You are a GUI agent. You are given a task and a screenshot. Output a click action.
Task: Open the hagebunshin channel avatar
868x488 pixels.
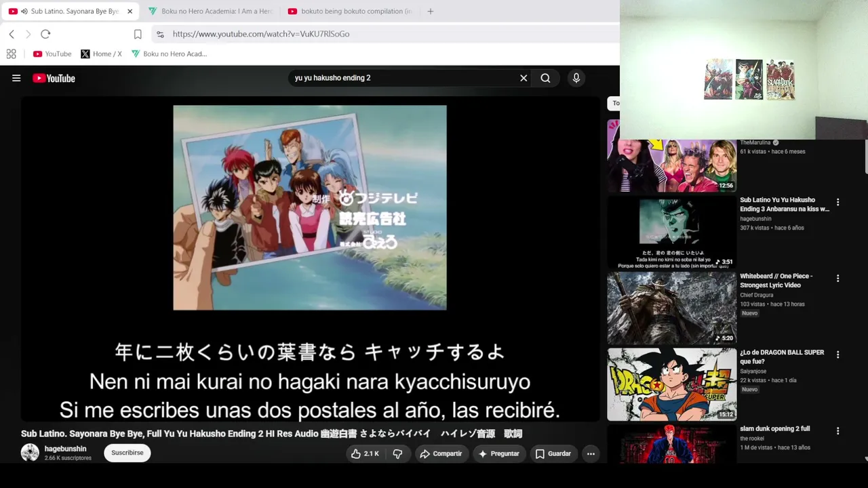click(x=30, y=453)
